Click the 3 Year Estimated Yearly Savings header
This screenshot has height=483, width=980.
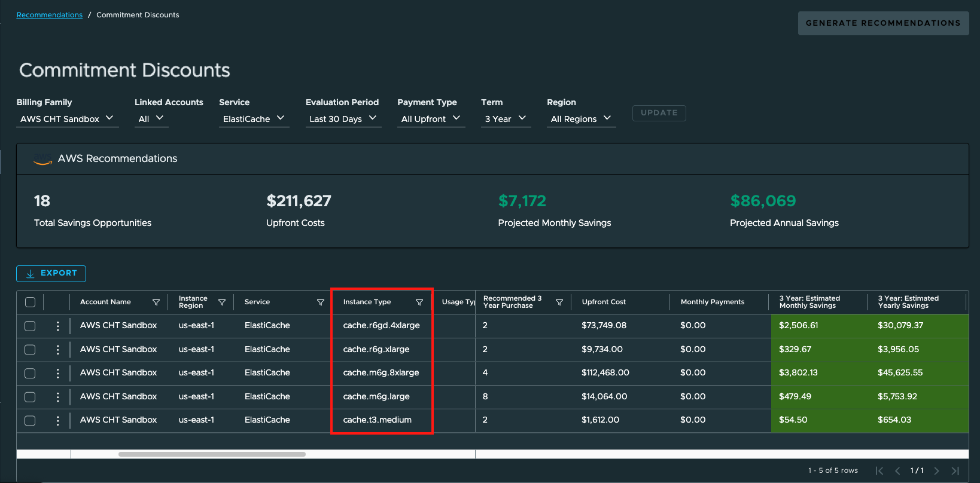[x=908, y=302]
